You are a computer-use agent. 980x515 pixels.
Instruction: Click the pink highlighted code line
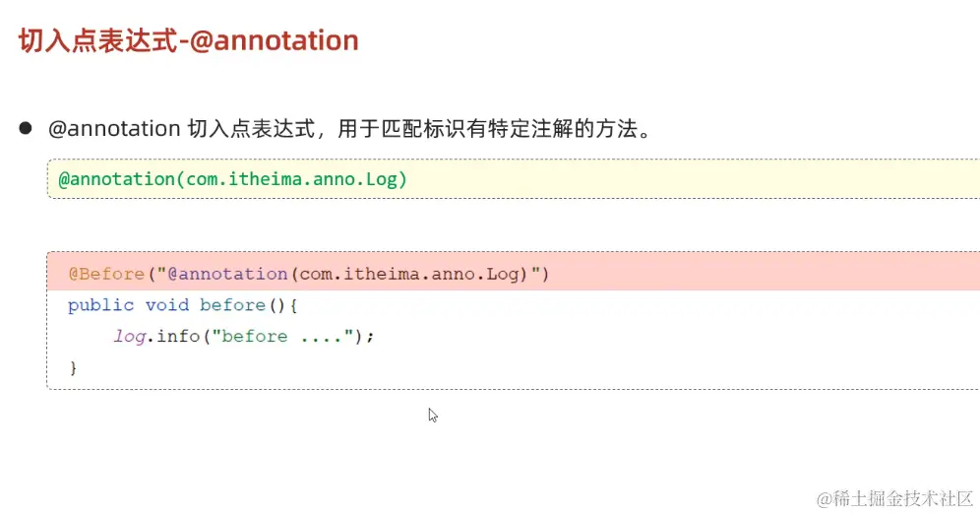(x=514, y=271)
